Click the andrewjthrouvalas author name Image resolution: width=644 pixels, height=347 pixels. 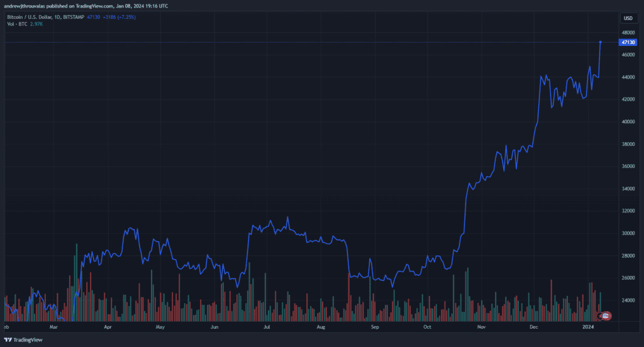[30, 5]
